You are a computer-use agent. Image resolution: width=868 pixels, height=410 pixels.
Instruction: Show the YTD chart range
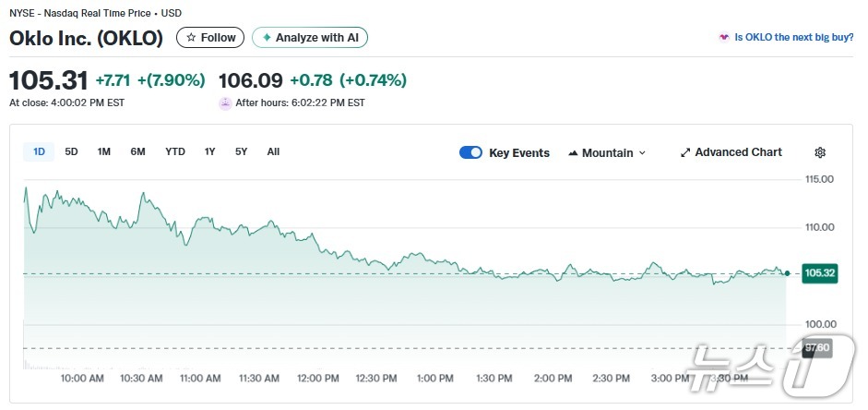[175, 151]
